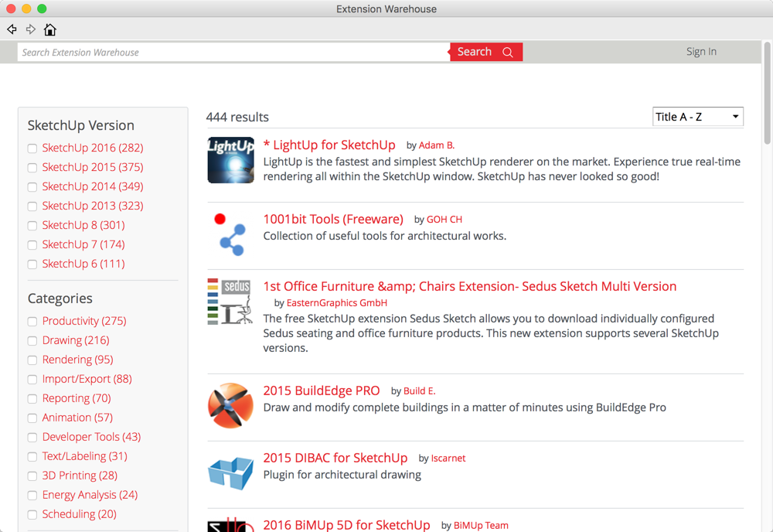
Task: Tick the Text/Labeling (31) checkbox
Action: pyautogui.click(x=32, y=456)
